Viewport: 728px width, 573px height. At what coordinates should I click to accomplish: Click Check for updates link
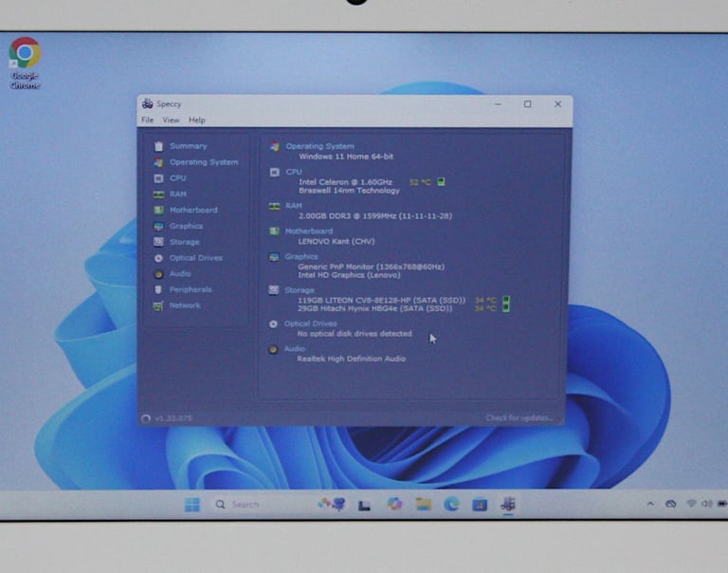pyautogui.click(x=519, y=417)
